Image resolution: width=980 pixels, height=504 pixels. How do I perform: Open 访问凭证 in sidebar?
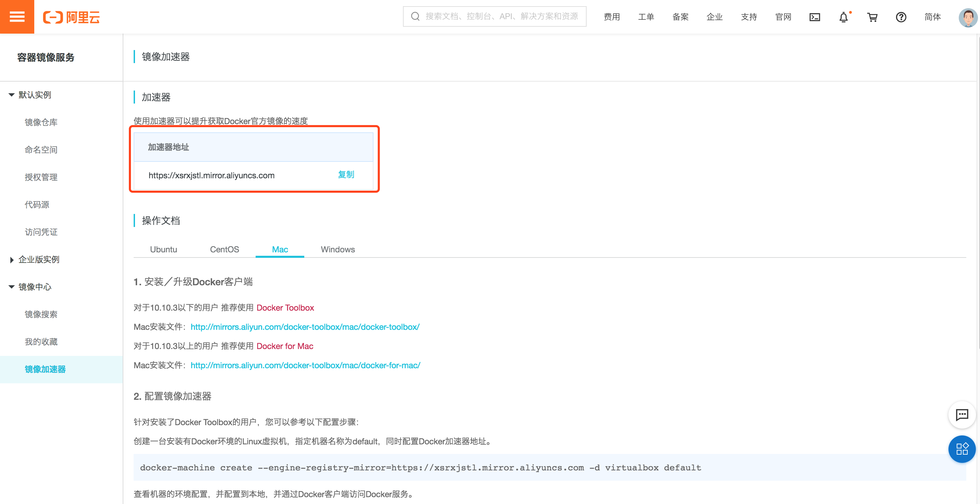point(41,232)
